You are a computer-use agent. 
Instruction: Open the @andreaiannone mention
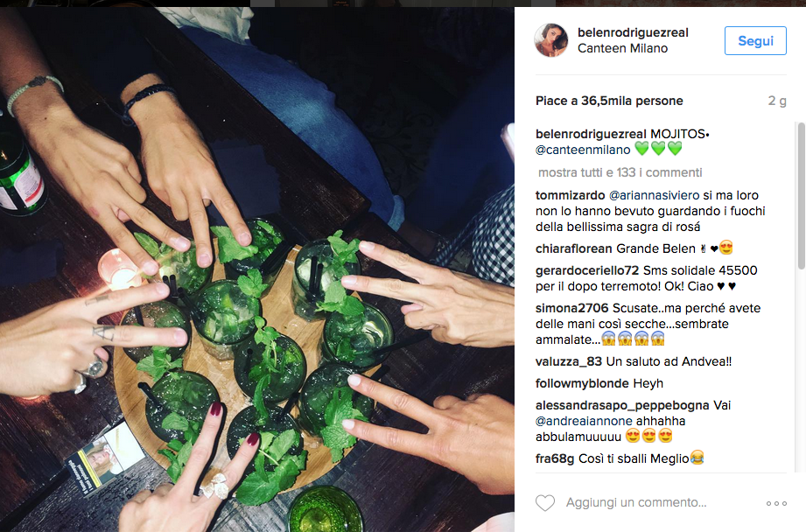coord(584,421)
